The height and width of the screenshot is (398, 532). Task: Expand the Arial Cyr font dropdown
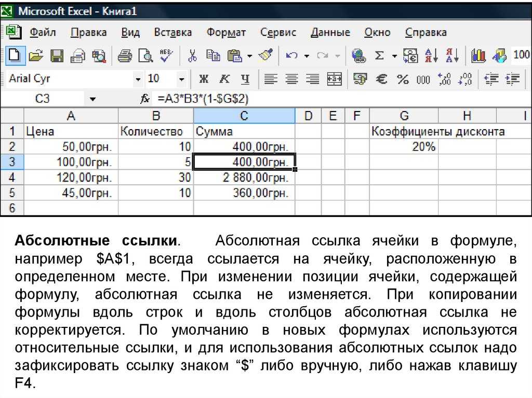click(138, 79)
